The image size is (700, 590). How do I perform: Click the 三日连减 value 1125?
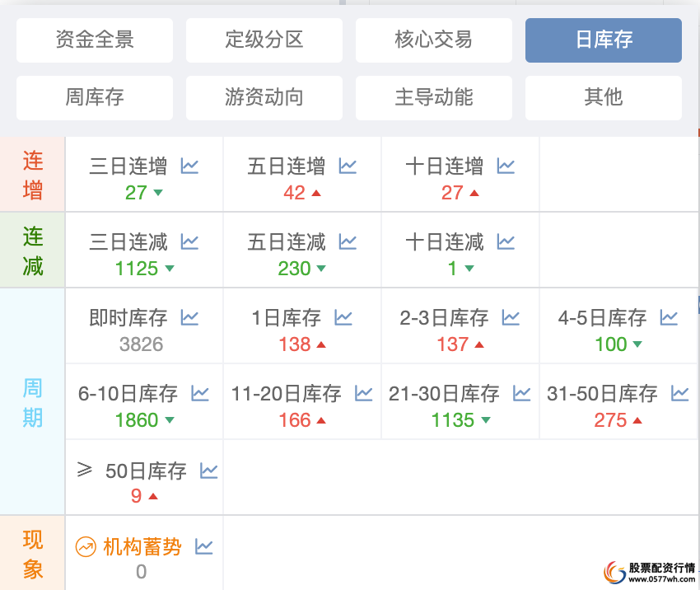[x=137, y=269]
